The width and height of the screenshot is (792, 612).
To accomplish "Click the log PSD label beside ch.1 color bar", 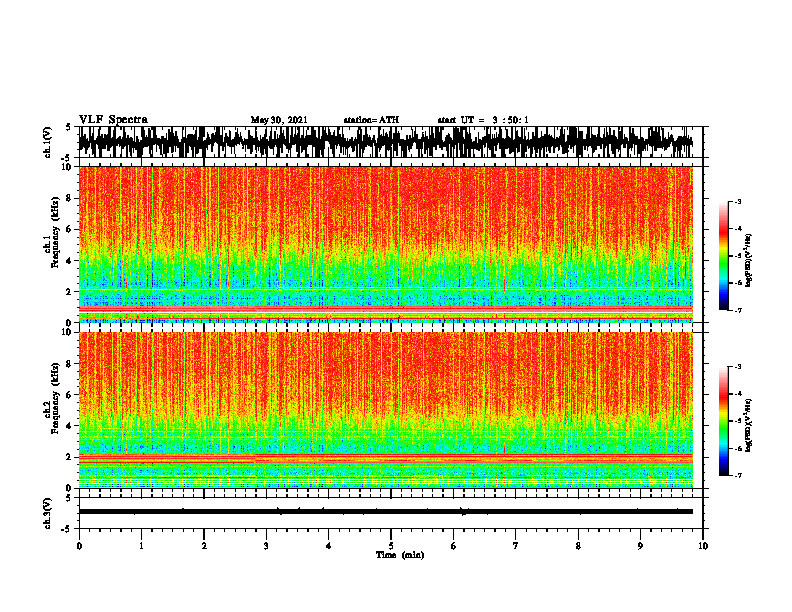I will click(x=749, y=261).
